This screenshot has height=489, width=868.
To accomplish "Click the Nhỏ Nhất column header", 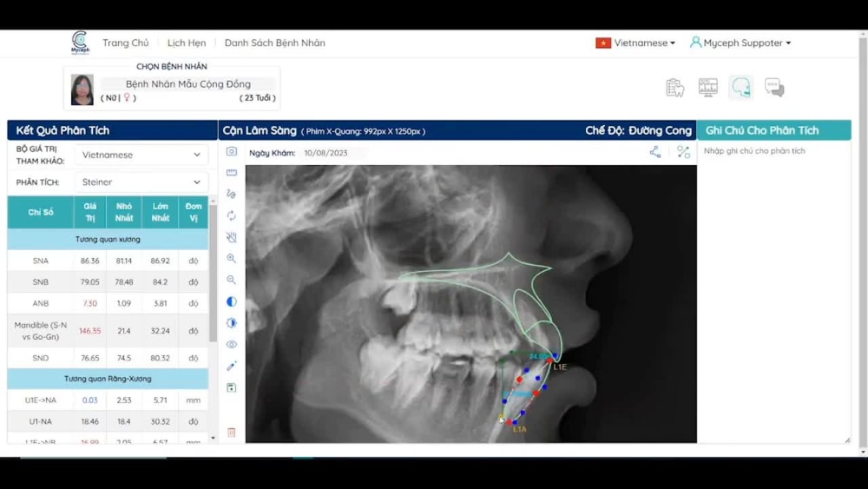I will tap(124, 212).
